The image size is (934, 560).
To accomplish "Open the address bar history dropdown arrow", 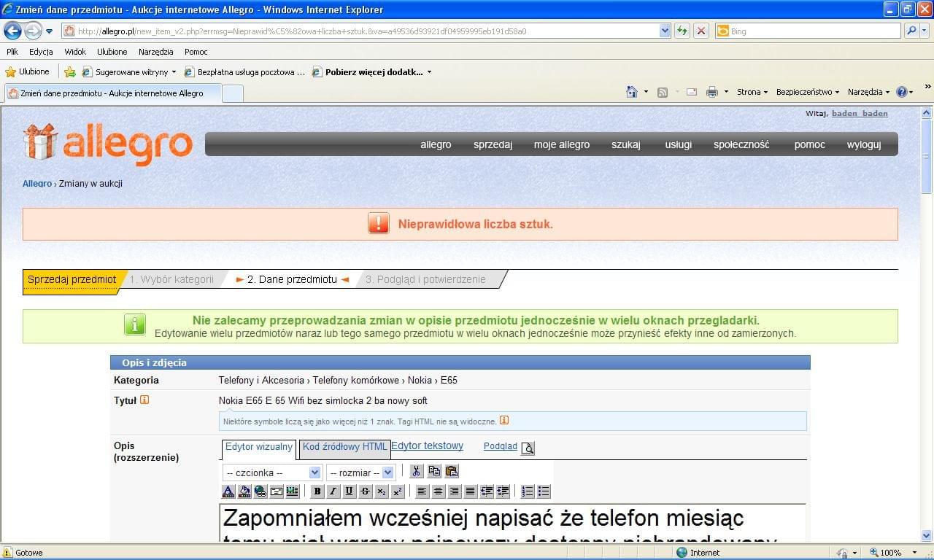I will [x=665, y=31].
